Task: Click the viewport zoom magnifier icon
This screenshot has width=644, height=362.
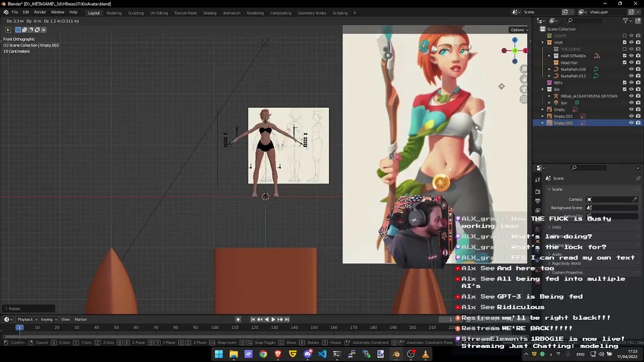Action: click(x=524, y=69)
